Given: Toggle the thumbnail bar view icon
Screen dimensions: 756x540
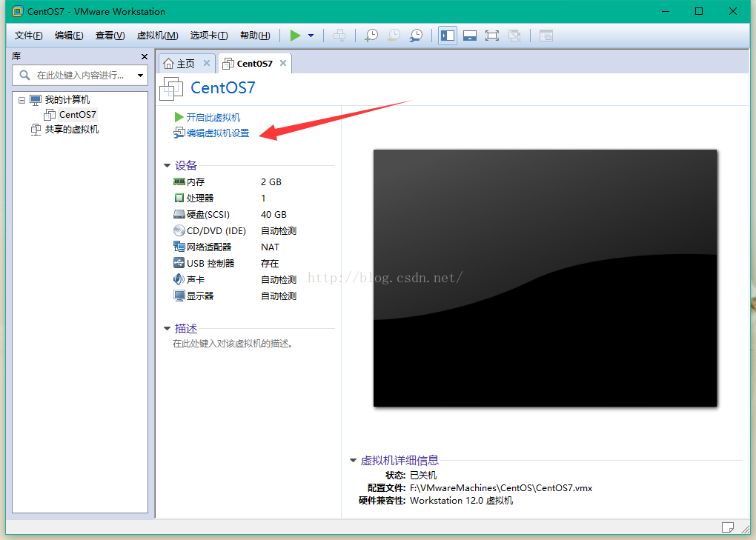Looking at the screenshot, I should (470, 35).
